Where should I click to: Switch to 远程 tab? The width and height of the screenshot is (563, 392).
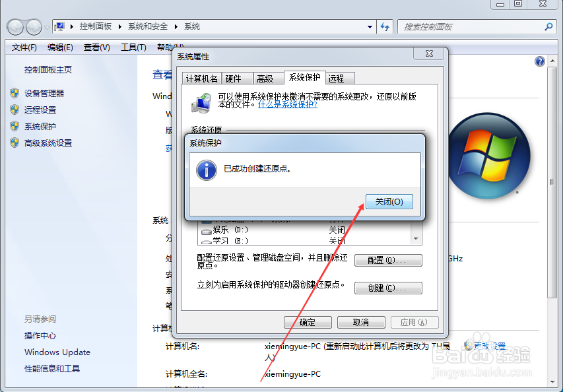pyautogui.click(x=340, y=79)
